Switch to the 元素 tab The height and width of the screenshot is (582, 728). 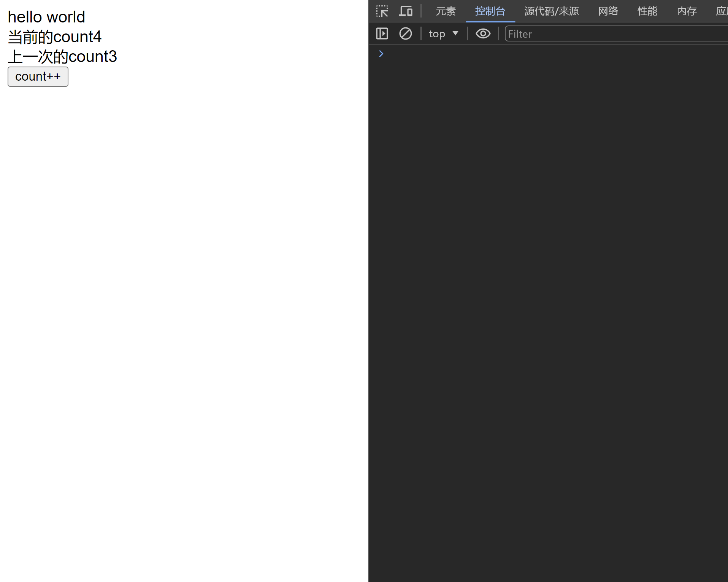(x=446, y=11)
